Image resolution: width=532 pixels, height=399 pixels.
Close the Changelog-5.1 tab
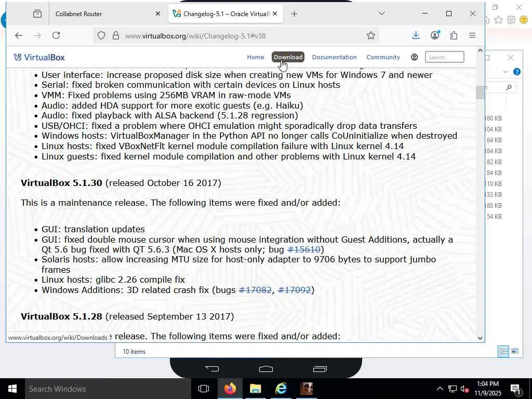coord(275,14)
